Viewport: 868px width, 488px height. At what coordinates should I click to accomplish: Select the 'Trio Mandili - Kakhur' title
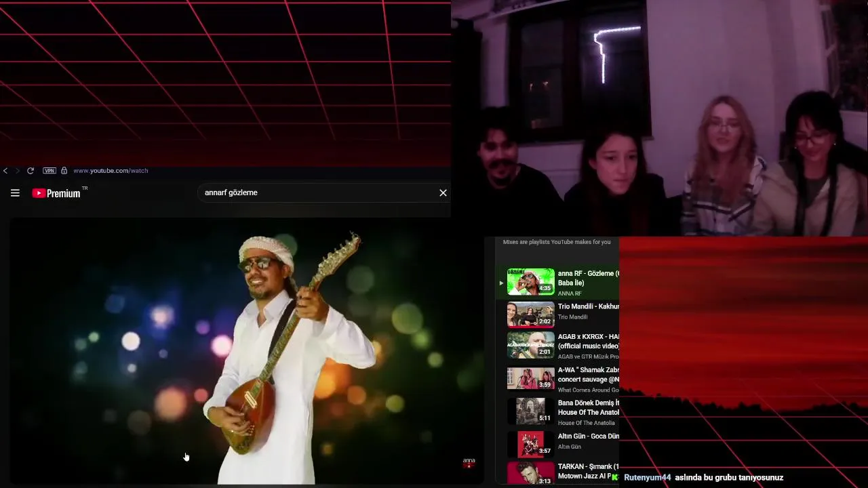[x=588, y=306]
